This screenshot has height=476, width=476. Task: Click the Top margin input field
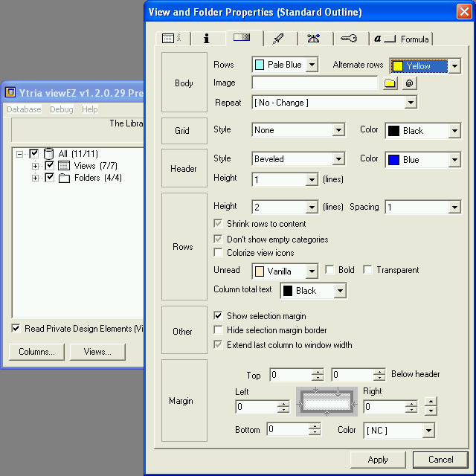(x=291, y=375)
